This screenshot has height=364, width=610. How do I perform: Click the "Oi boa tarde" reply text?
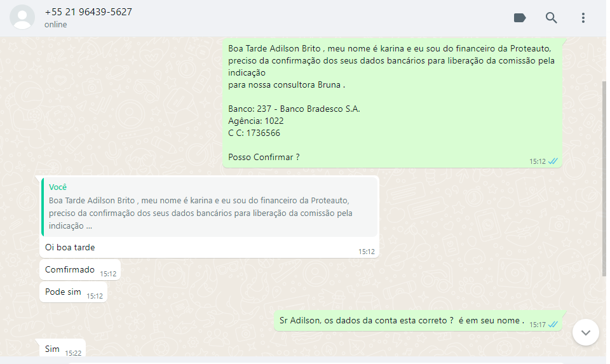(x=70, y=247)
